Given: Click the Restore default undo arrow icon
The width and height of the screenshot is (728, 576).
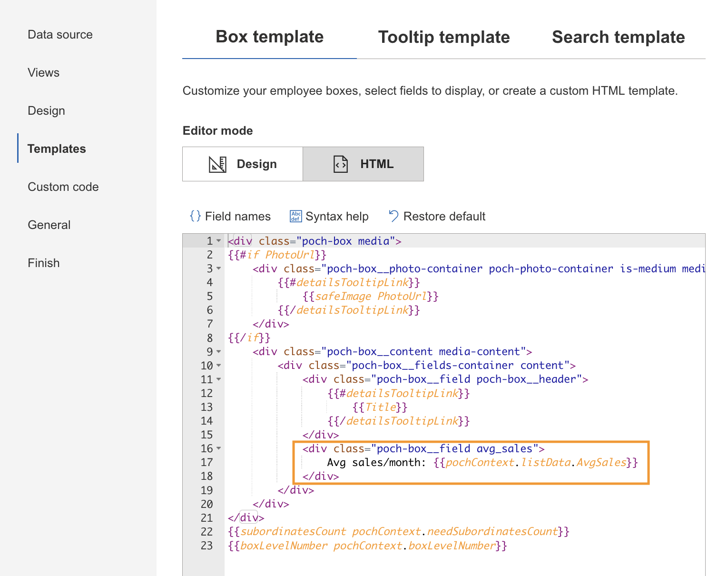Looking at the screenshot, I should 394,216.
